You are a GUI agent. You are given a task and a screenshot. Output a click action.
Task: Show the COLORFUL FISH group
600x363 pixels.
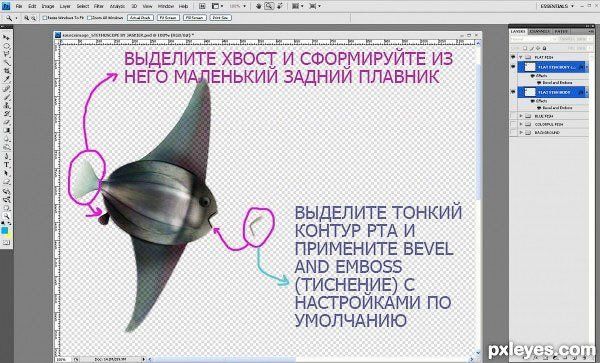(513, 124)
